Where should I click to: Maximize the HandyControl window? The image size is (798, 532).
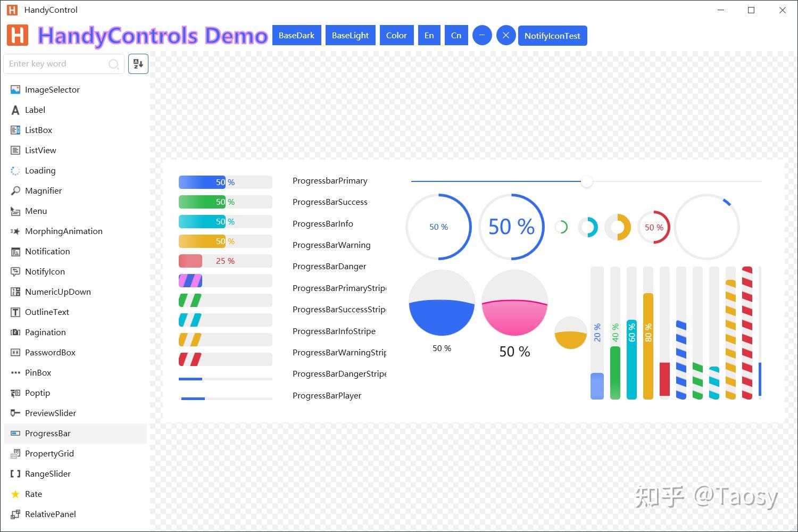click(751, 10)
